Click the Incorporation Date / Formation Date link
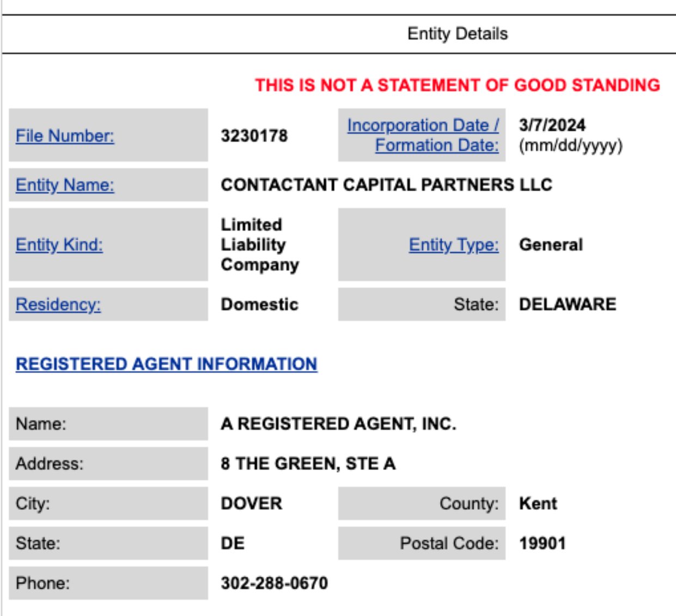Image resolution: width=676 pixels, height=616 pixels. tap(423, 135)
